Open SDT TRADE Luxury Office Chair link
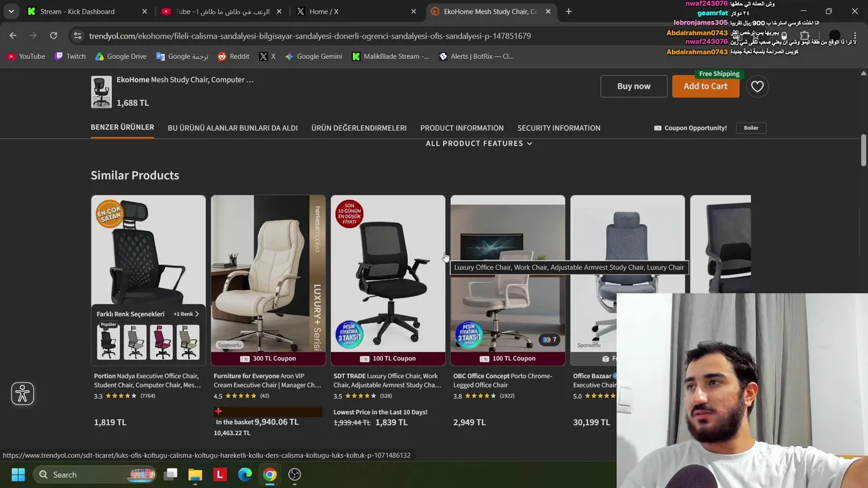The width and height of the screenshot is (868, 488). tap(387, 380)
